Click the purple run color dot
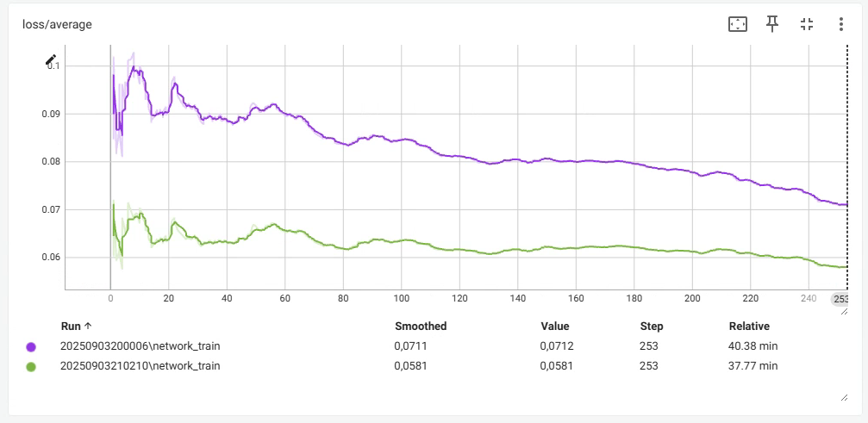Viewport: 868px width, 423px height. pos(31,346)
